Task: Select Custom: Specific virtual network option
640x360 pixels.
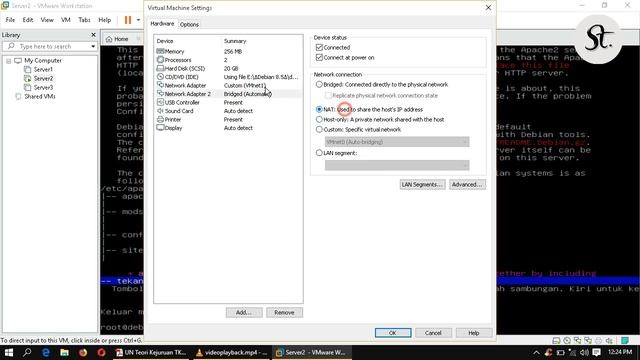Action: point(319,129)
